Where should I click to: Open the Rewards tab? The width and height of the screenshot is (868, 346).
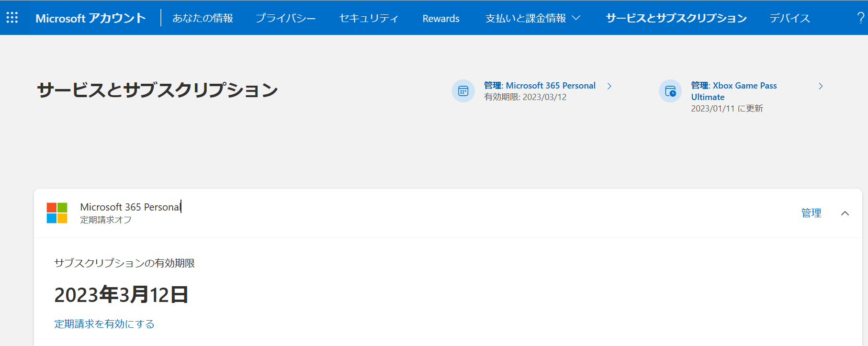pos(441,18)
